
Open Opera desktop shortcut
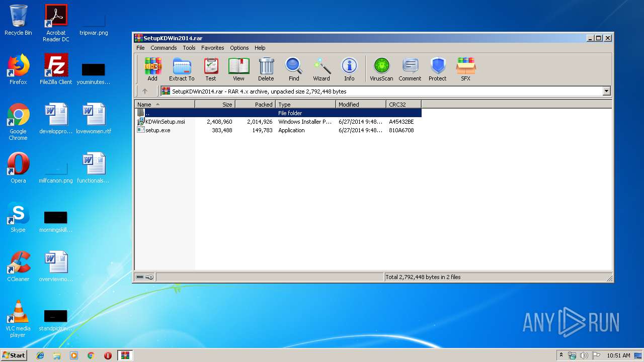(x=18, y=168)
